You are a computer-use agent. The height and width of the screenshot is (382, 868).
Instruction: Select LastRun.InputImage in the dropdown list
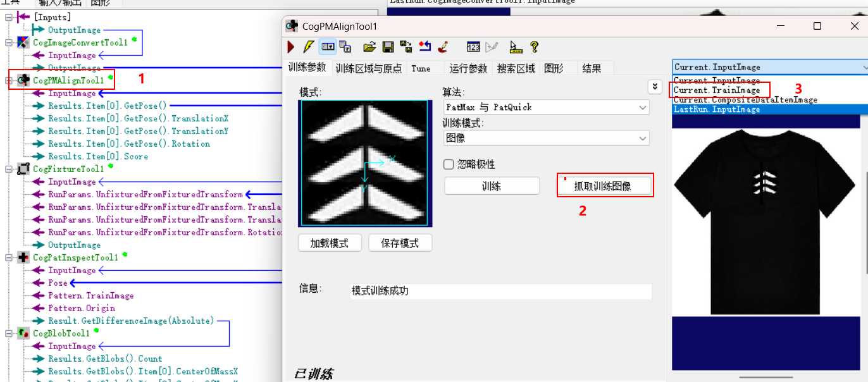[770, 109]
